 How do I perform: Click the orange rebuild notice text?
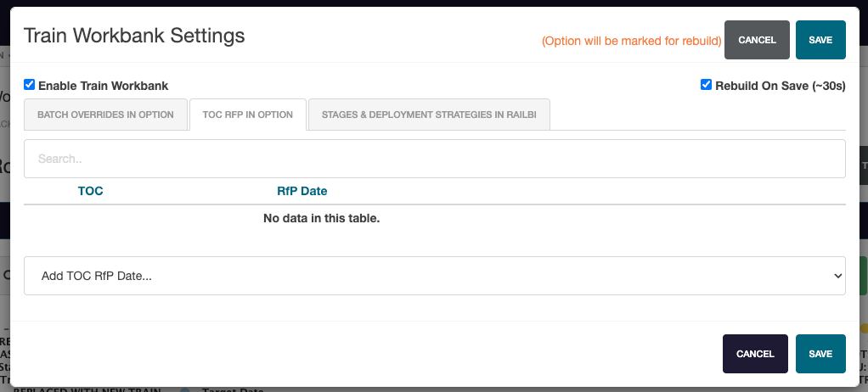tap(631, 41)
